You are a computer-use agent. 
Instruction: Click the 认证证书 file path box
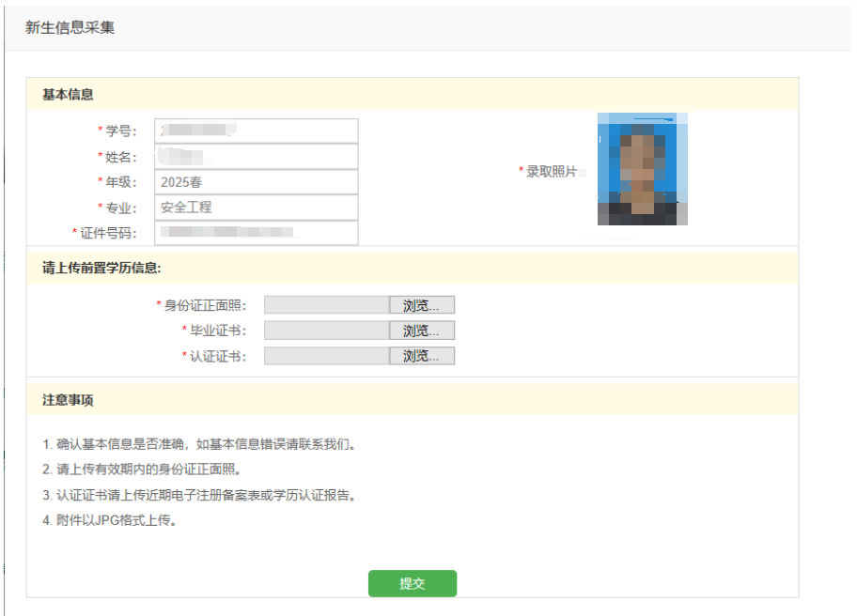tap(327, 356)
